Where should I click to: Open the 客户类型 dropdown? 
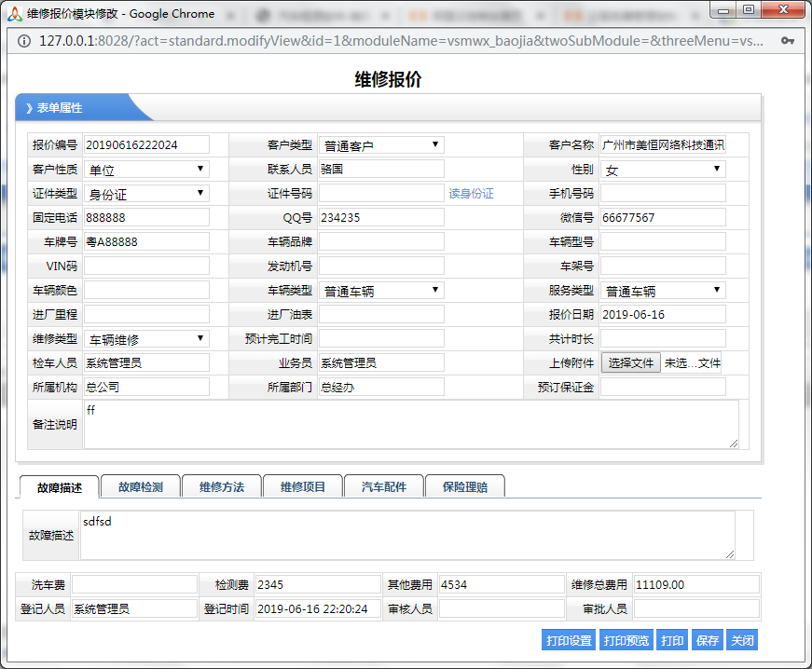pos(381,145)
